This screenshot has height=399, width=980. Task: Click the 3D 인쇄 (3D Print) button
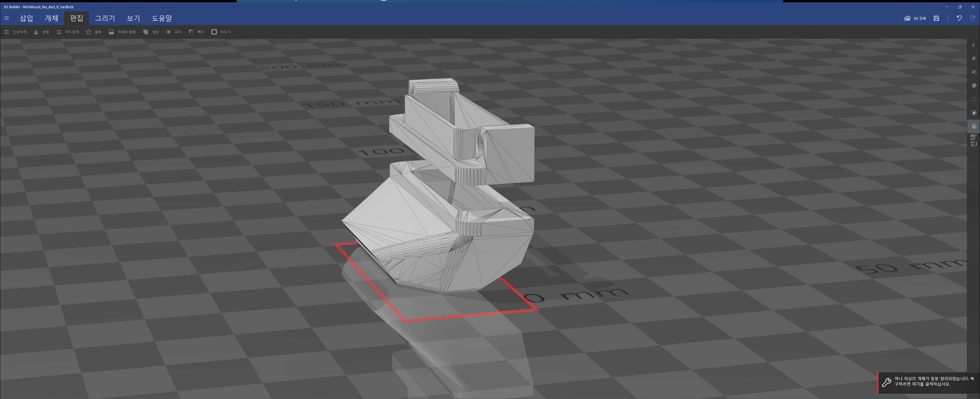(915, 18)
